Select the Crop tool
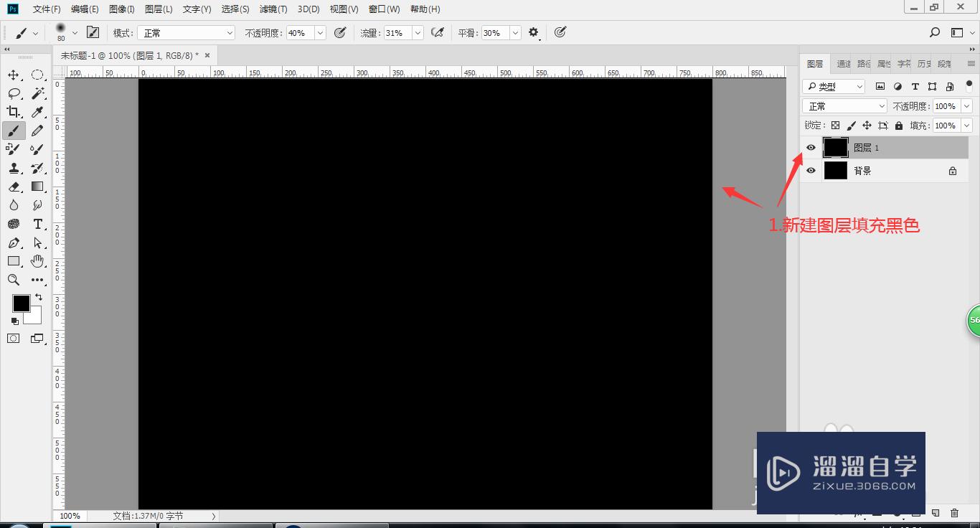Image resolution: width=980 pixels, height=528 pixels. (14, 112)
